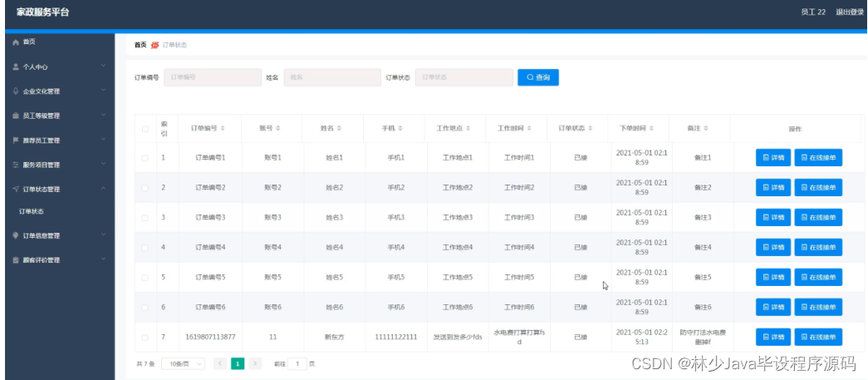Click the paper-plane icon beside 订单状态管理
868x380 pixels.
click(16, 189)
